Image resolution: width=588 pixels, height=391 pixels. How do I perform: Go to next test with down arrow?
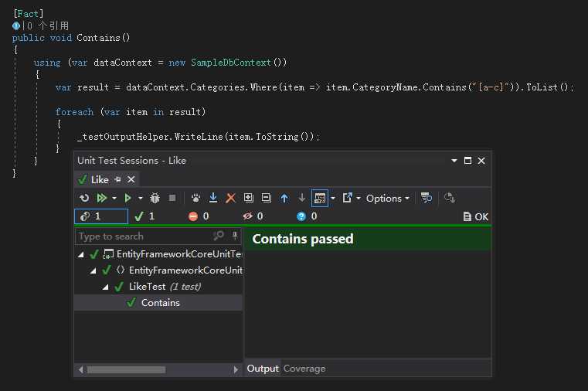click(x=301, y=198)
